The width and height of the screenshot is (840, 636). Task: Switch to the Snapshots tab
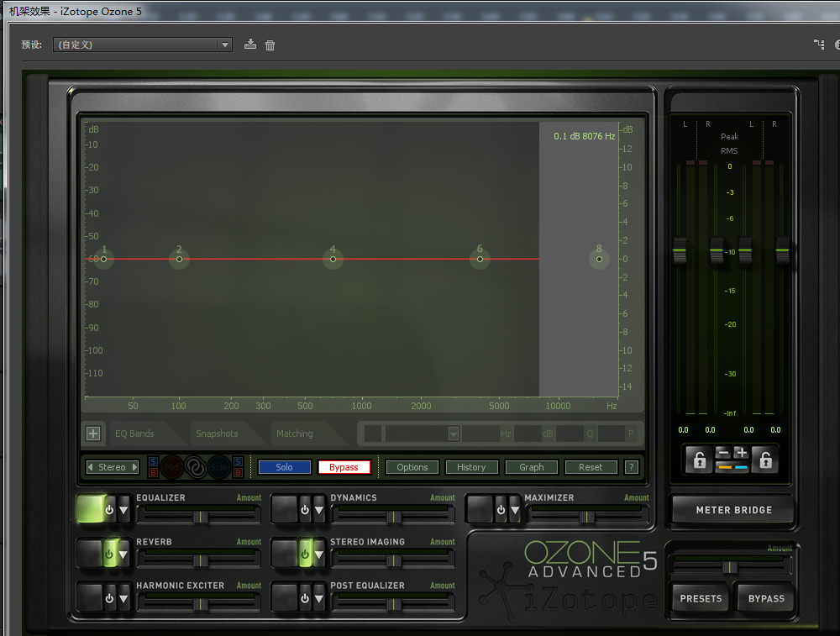(217, 434)
